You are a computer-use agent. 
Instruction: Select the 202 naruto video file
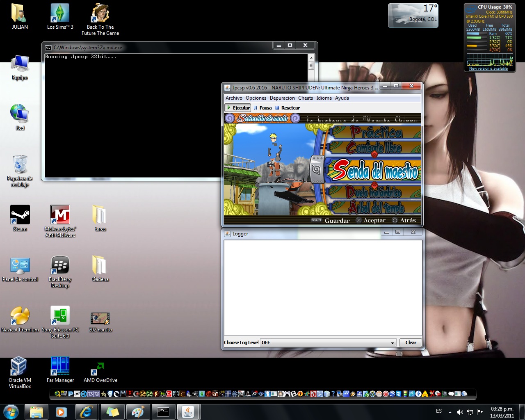pos(100,321)
